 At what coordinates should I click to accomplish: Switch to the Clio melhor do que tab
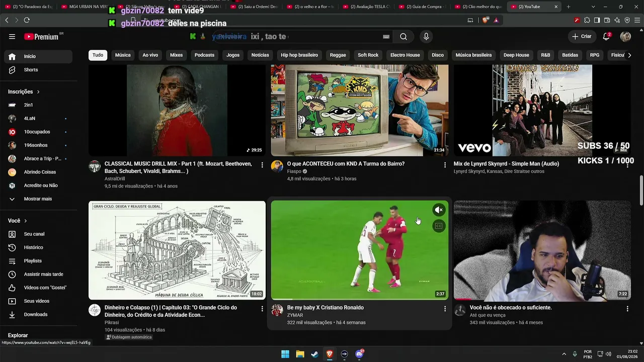click(x=479, y=7)
